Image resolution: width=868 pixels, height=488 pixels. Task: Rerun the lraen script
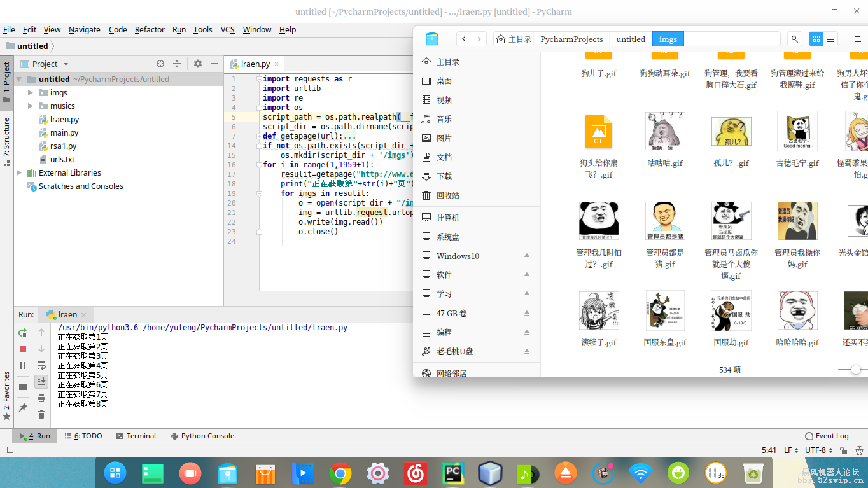(23, 332)
